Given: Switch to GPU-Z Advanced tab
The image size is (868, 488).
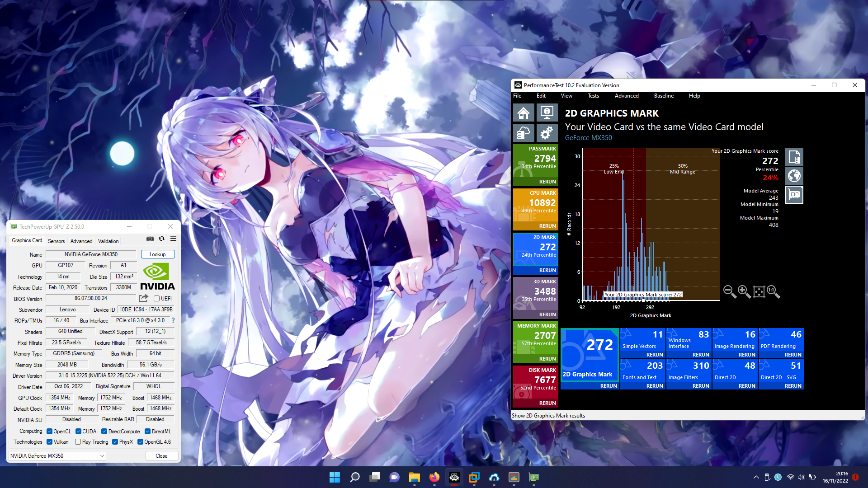Looking at the screenshot, I should tap(81, 241).
